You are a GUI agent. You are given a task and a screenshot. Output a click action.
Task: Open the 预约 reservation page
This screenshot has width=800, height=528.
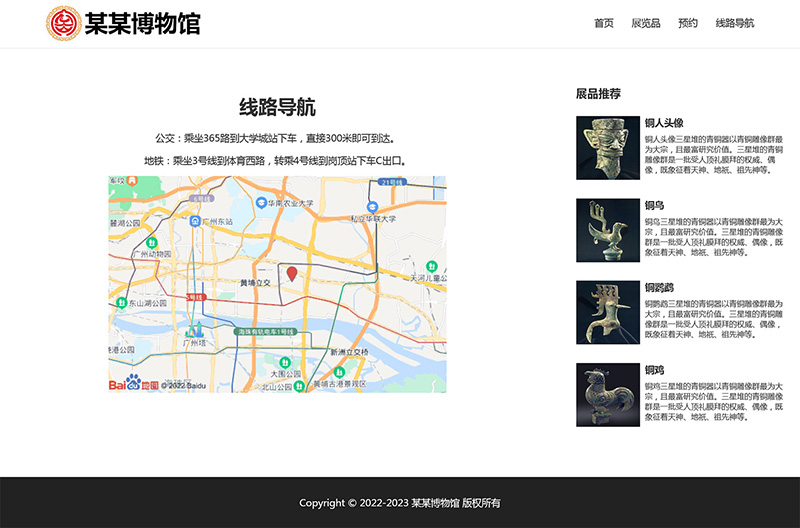click(x=688, y=23)
